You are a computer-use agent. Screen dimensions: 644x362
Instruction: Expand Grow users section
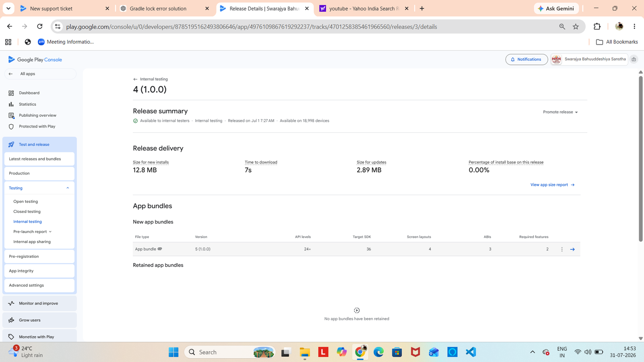pos(39,320)
